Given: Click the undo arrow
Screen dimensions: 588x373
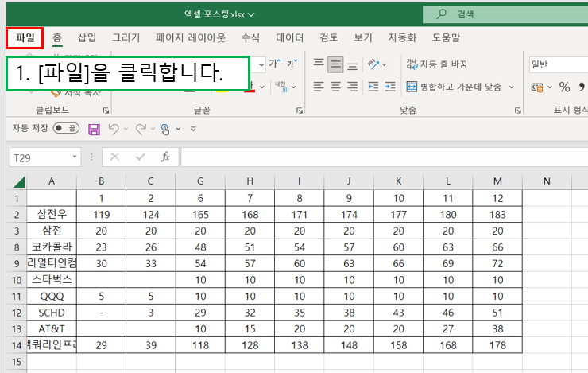Looking at the screenshot, I should (114, 129).
